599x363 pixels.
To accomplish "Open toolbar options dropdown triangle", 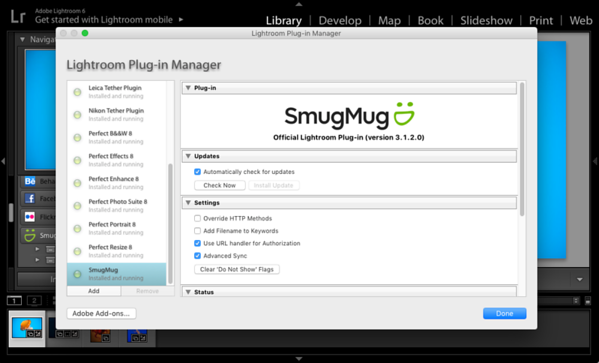I will tap(580, 279).
